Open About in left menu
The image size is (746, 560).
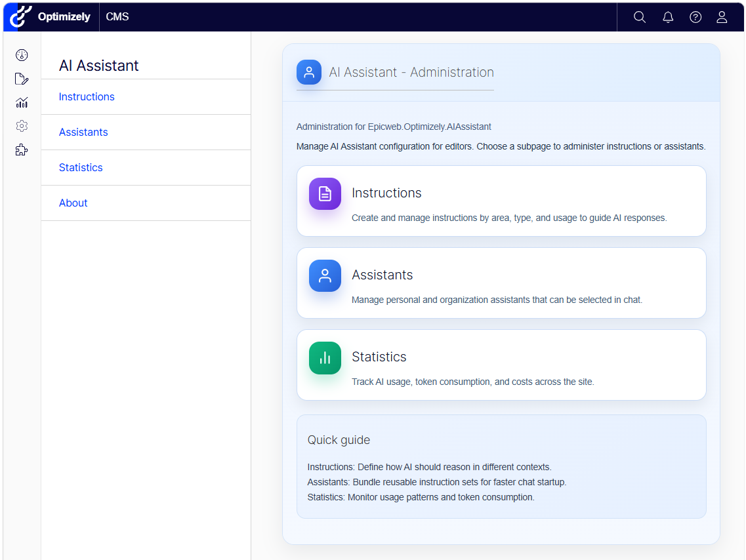[73, 203]
